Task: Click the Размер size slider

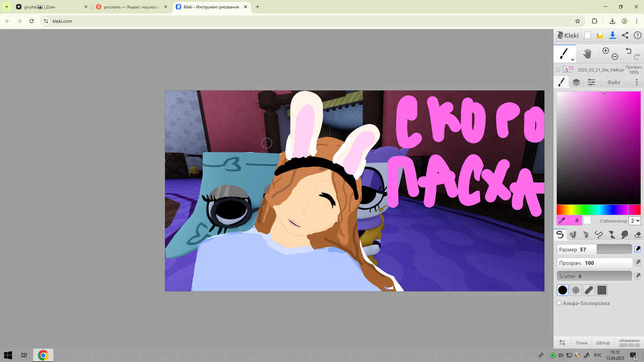Action: [594, 249]
